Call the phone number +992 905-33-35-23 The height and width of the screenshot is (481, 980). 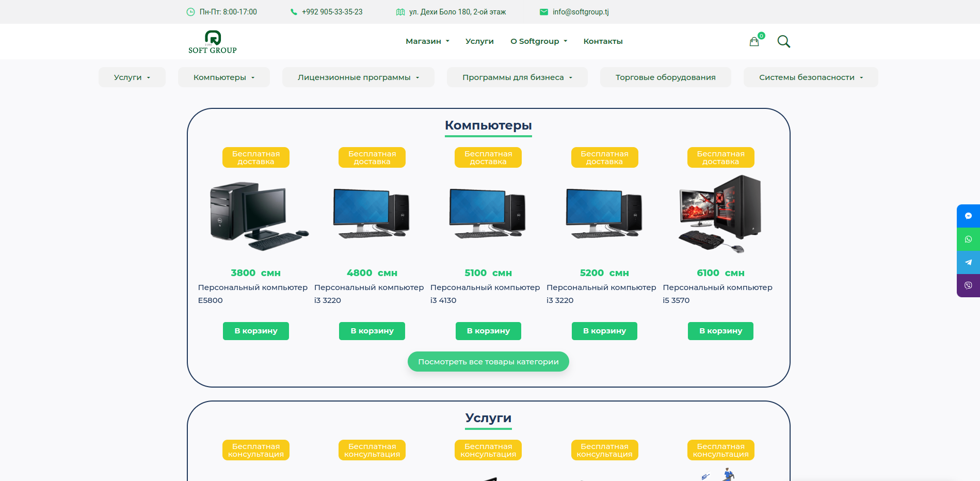coord(332,12)
